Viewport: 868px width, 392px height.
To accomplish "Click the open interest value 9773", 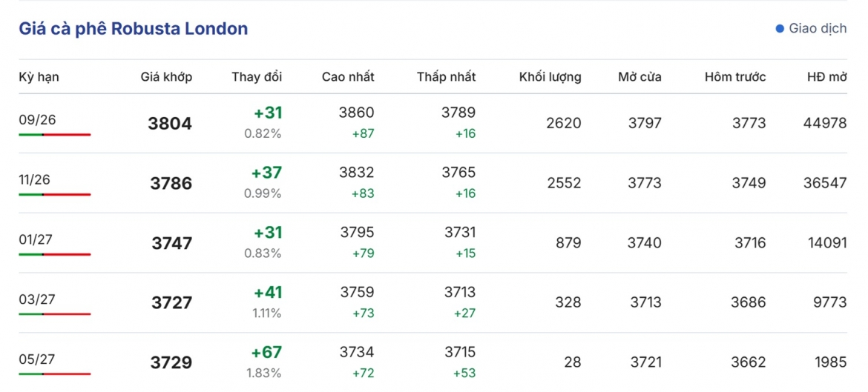I will point(830,302).
